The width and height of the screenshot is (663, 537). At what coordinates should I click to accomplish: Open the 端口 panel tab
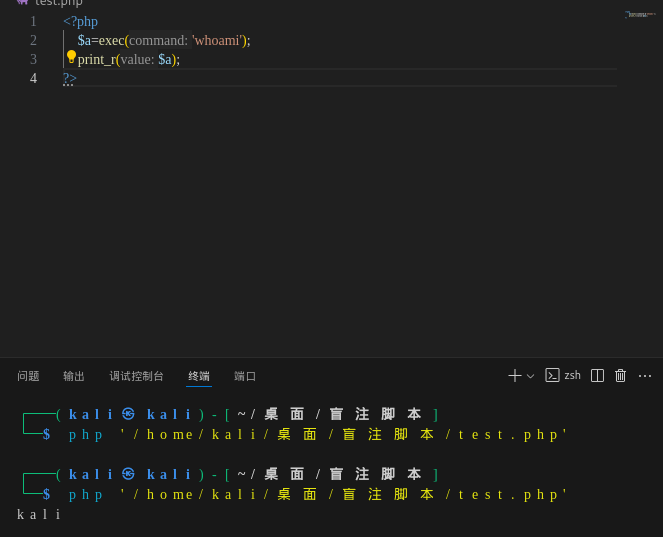coord(245,376)
